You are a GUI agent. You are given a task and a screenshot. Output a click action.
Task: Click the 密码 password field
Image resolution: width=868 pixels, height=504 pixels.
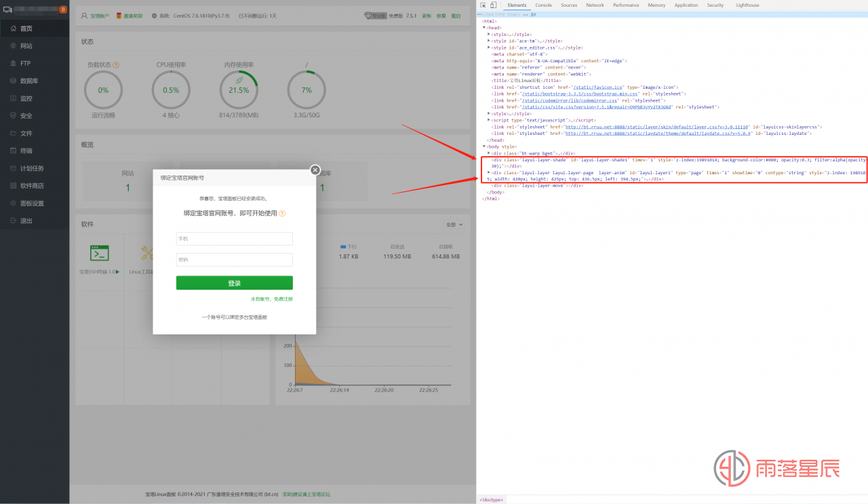point(234,260)
